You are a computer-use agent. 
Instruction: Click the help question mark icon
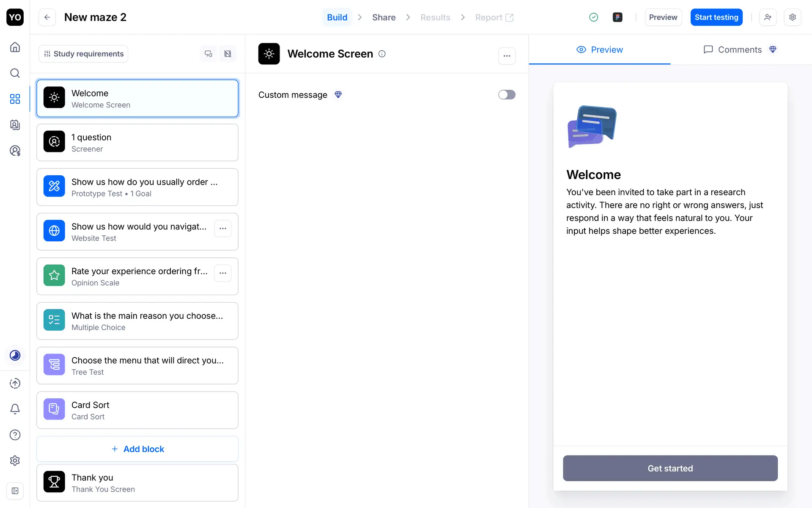click(15, 435)
